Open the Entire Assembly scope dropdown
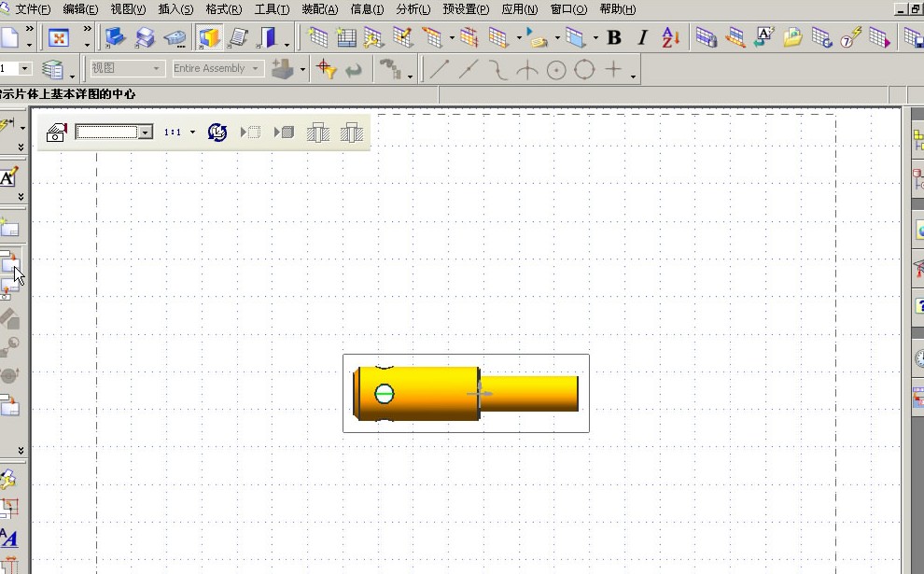924x574 pixels. click(x=217, y=68)
